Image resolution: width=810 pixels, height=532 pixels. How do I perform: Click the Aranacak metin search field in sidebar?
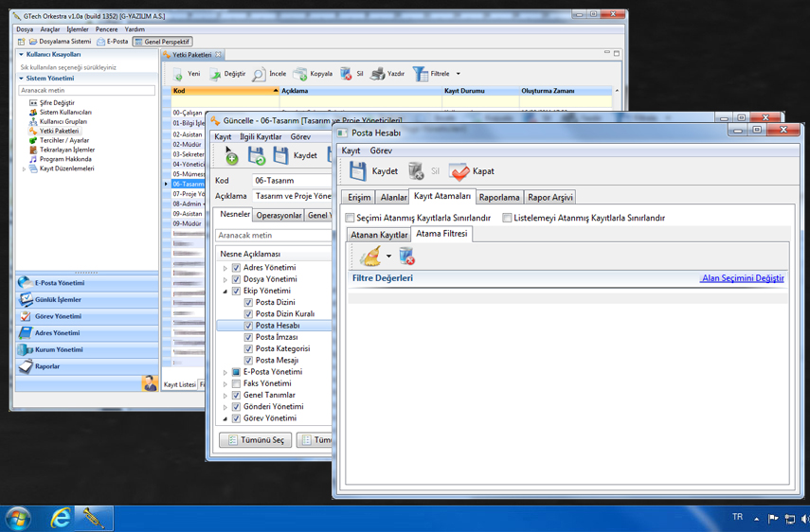(x=86, y=91)
